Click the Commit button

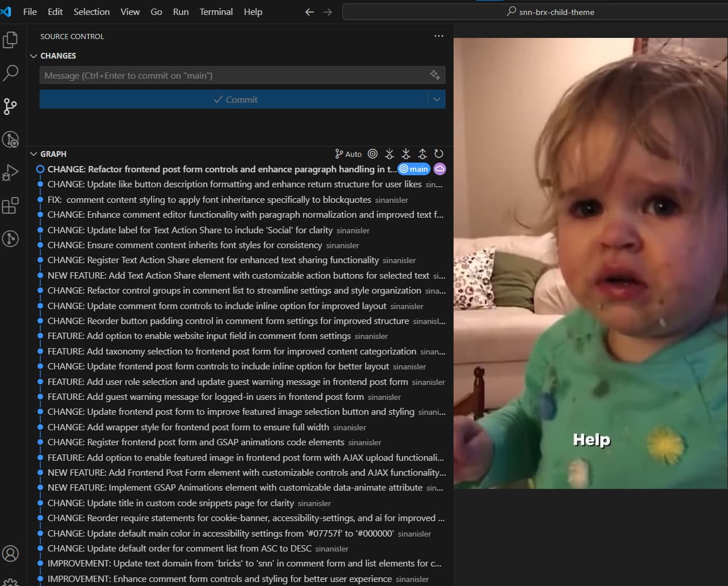(234, 99)
